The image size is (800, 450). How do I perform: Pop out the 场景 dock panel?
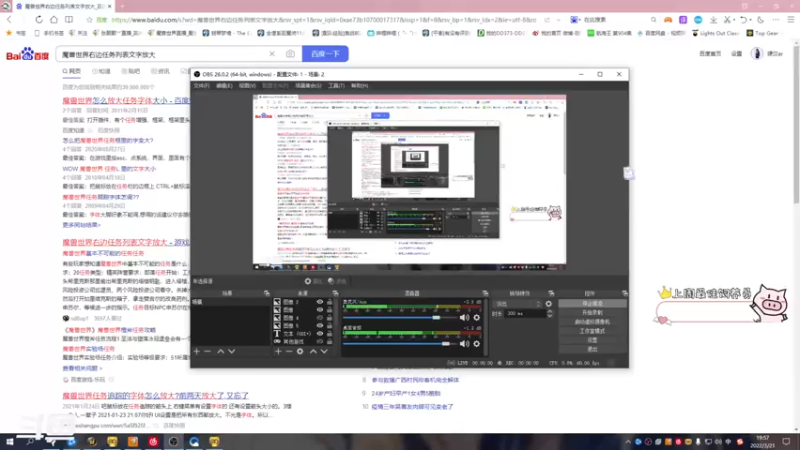click(267, 293)
